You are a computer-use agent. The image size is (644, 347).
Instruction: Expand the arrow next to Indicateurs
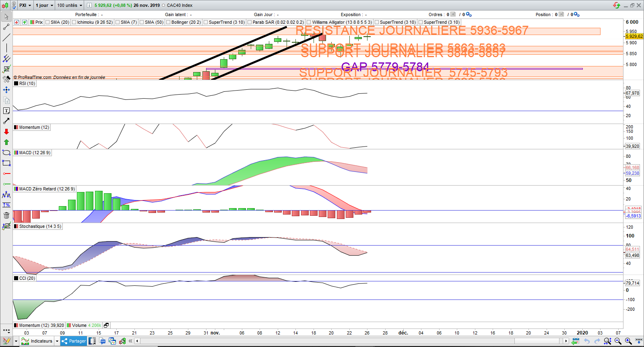[57, 341]
